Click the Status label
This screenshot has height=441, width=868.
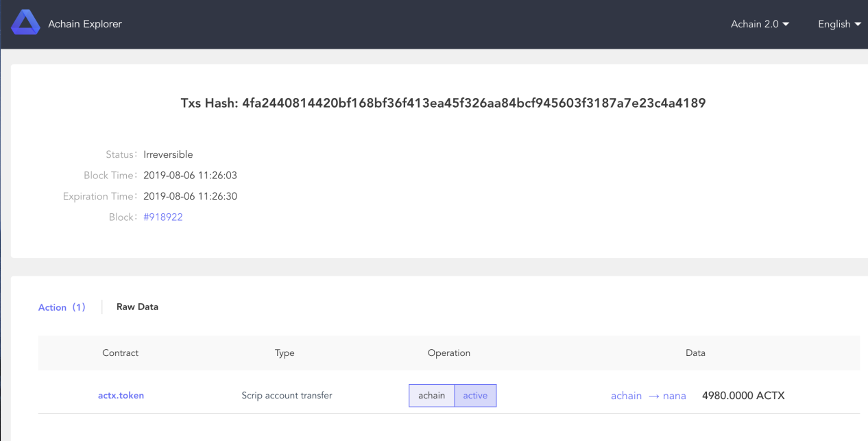pyautogui.click(x=122, y=154)
